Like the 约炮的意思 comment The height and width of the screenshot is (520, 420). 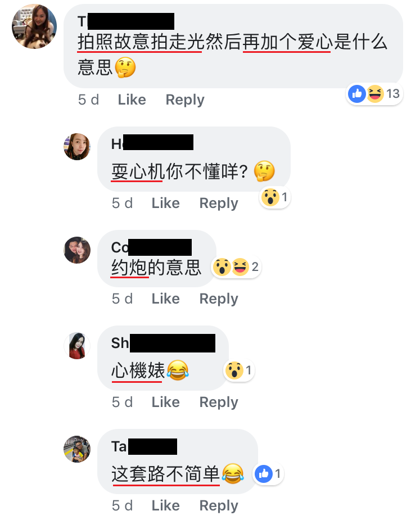[x=165, y=299]
